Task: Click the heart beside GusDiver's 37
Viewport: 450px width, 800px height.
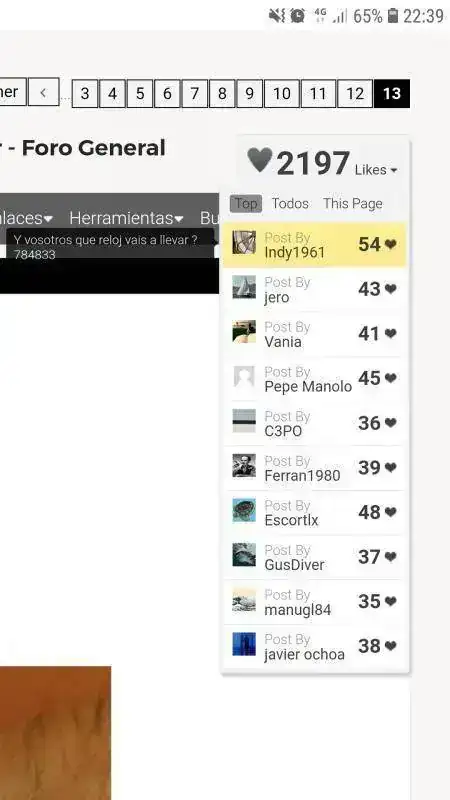Action: 391,557
